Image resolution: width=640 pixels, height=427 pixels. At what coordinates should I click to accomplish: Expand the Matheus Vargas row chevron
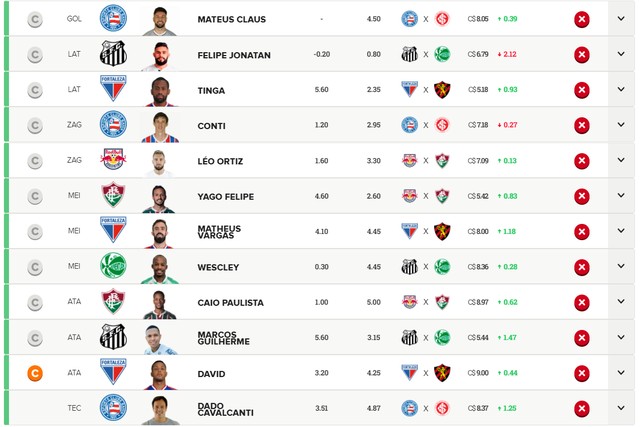click(621, 231)
